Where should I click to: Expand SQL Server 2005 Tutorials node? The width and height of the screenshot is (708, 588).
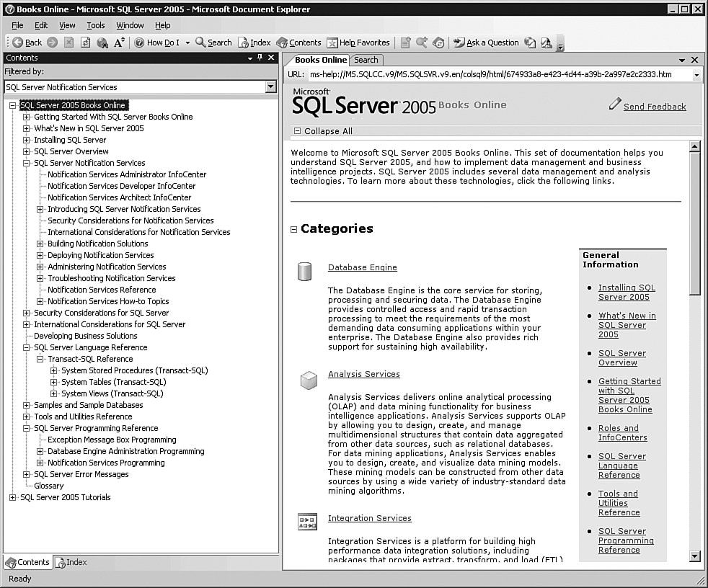13,497
